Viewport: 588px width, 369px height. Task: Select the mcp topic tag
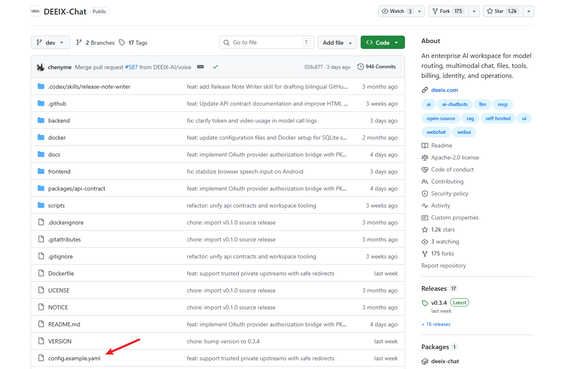[x=503, y=104]
